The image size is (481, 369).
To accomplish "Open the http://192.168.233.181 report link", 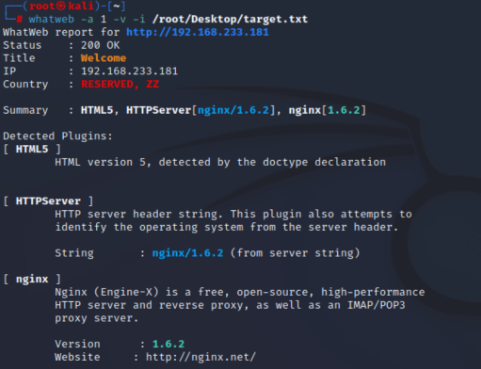I will point(197,32).
